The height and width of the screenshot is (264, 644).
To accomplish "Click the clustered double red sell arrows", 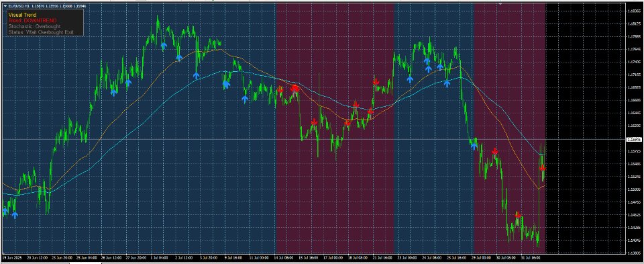I will 294,89.
